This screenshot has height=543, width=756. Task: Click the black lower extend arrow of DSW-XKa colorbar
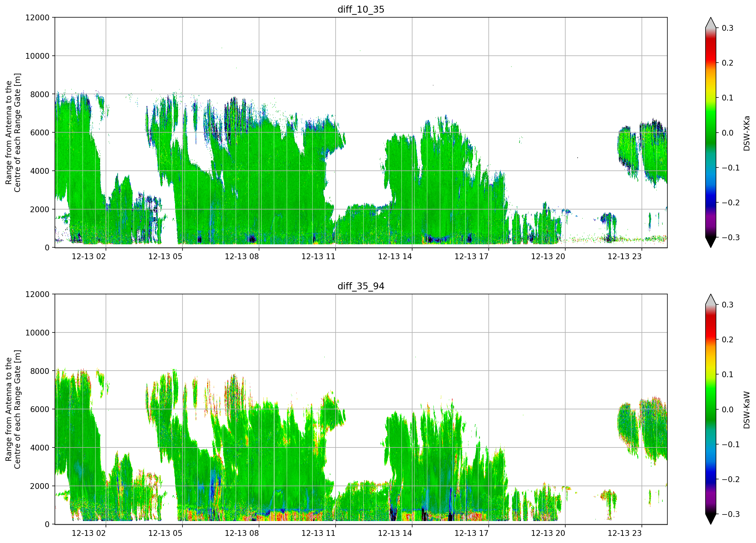[711, 242]
